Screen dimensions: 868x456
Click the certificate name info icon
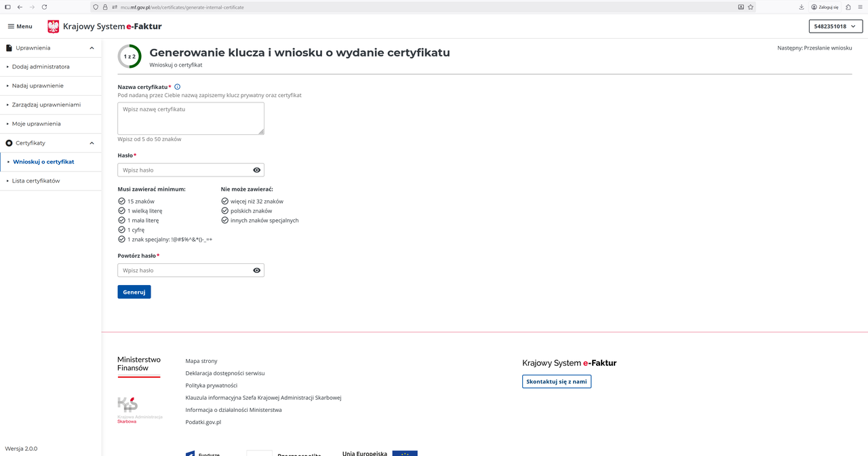(x=178, y=87)
